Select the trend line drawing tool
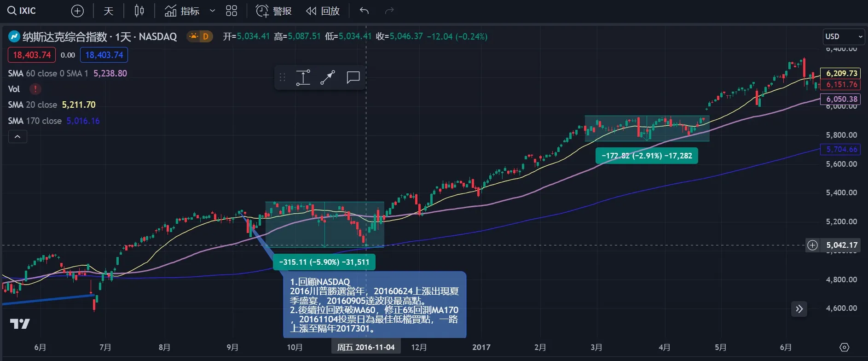Image resolution: width=868 pixels, height=361 pixels. (328, 77)
